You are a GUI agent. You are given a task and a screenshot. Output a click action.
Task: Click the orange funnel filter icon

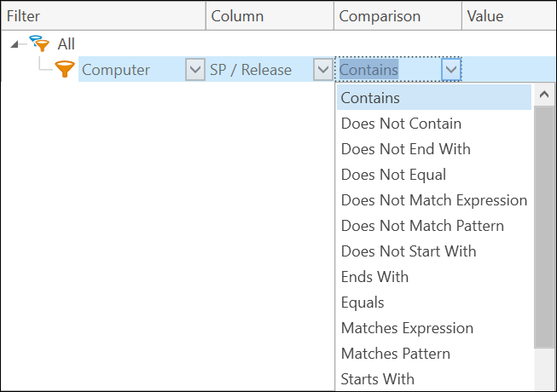65,70
